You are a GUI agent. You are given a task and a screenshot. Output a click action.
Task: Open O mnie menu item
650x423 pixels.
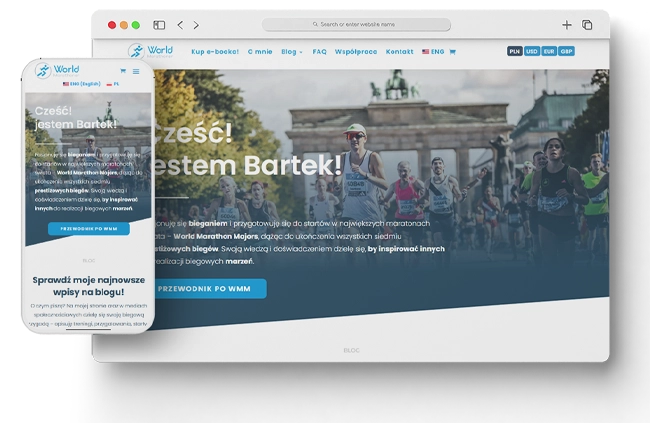(260, 52)
